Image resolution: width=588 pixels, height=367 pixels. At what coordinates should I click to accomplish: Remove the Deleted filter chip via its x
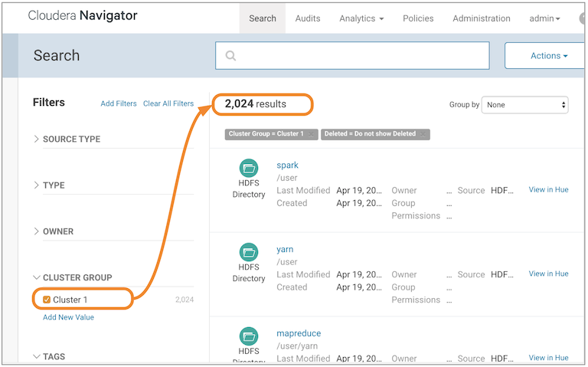(x=423, y=134)
